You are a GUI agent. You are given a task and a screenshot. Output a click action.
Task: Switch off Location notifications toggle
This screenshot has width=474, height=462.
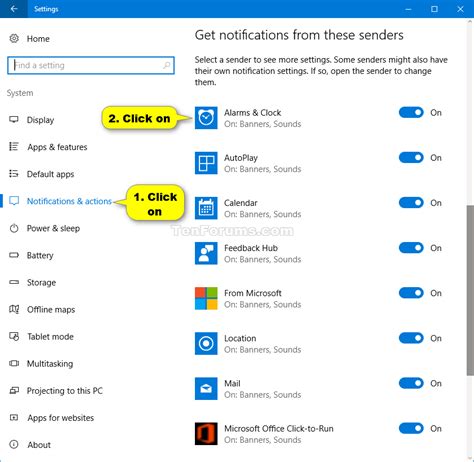click(411, 338)
